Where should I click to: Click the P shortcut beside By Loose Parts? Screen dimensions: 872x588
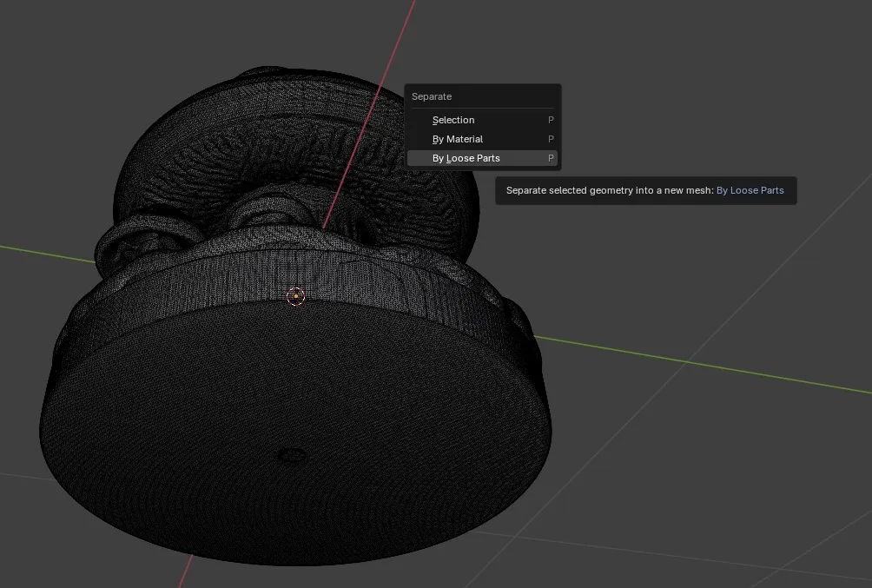pyautogui.click(x=549, y=158)
